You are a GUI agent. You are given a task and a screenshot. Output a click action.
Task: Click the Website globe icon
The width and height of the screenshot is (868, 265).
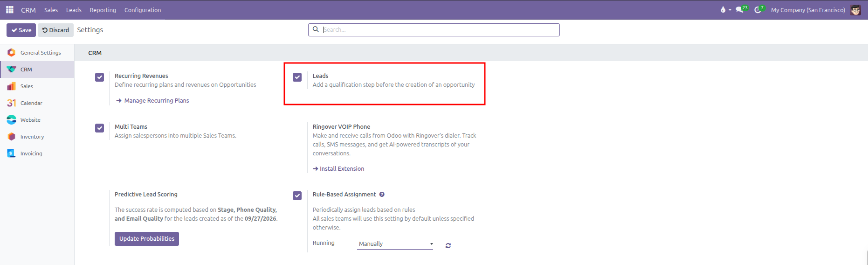tap(11, 120)
